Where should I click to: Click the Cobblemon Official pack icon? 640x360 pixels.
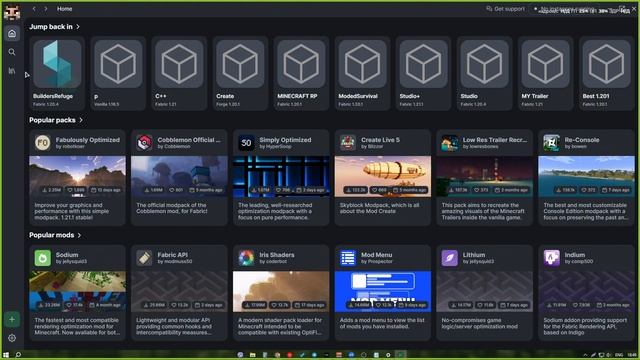[144, 143]
